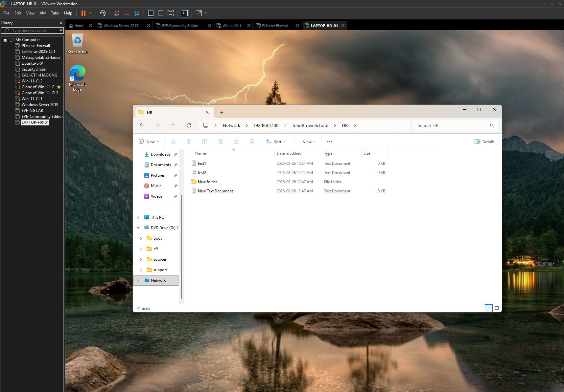
Task: Click the Send Ctrl+Alt+Del toolbar icon
Action: (x=103, y=13)
